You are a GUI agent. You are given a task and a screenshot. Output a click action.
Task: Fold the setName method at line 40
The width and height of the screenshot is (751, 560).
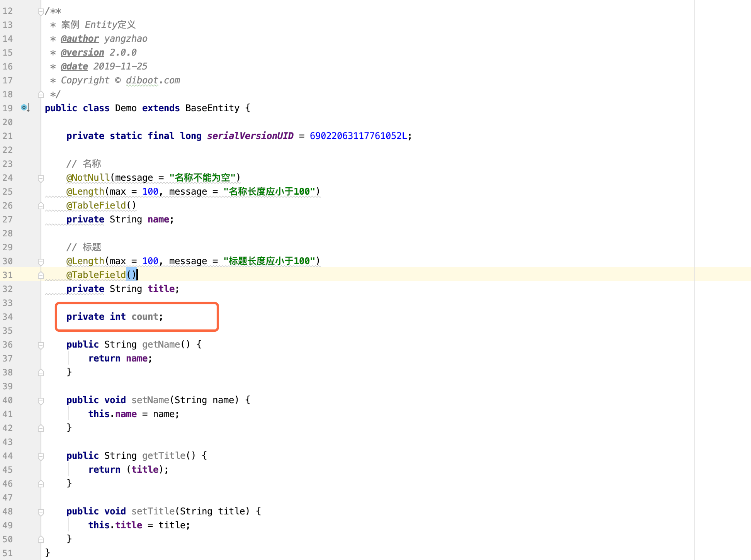click(x=41, y=400)
